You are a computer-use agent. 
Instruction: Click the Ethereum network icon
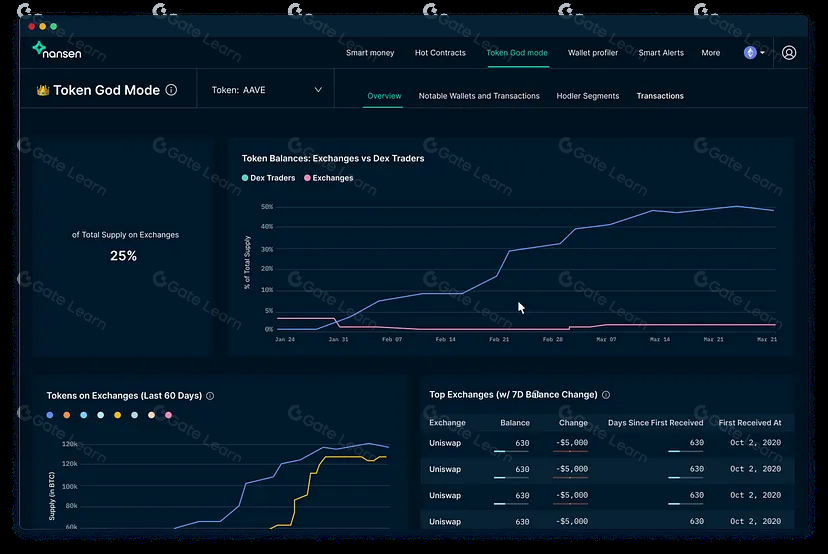(x=750, y=53)
